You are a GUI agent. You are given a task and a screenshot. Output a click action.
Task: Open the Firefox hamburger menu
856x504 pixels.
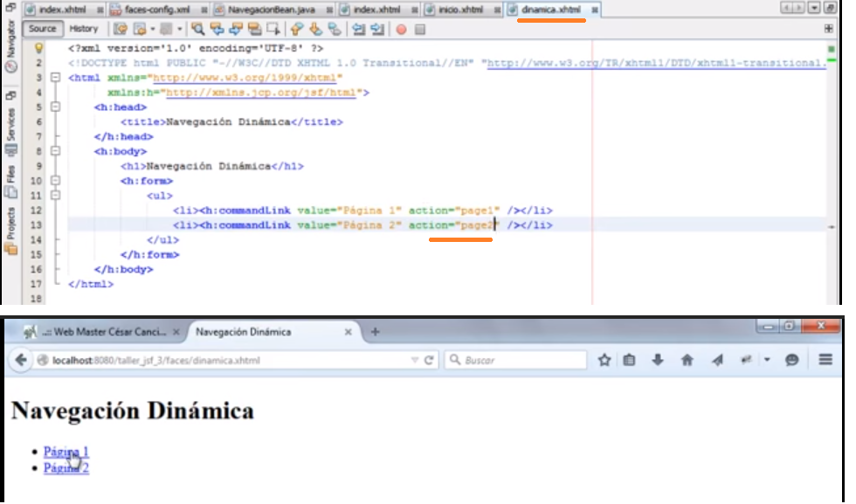click(x=825, y=359)
